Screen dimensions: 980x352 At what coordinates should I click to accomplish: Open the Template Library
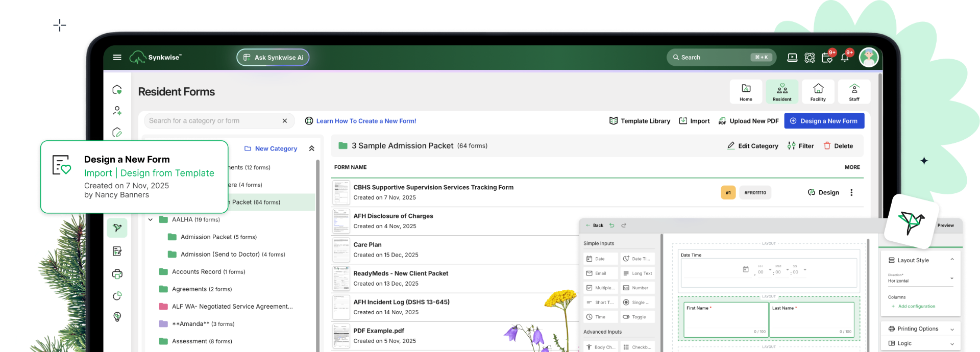click(640, 121)
